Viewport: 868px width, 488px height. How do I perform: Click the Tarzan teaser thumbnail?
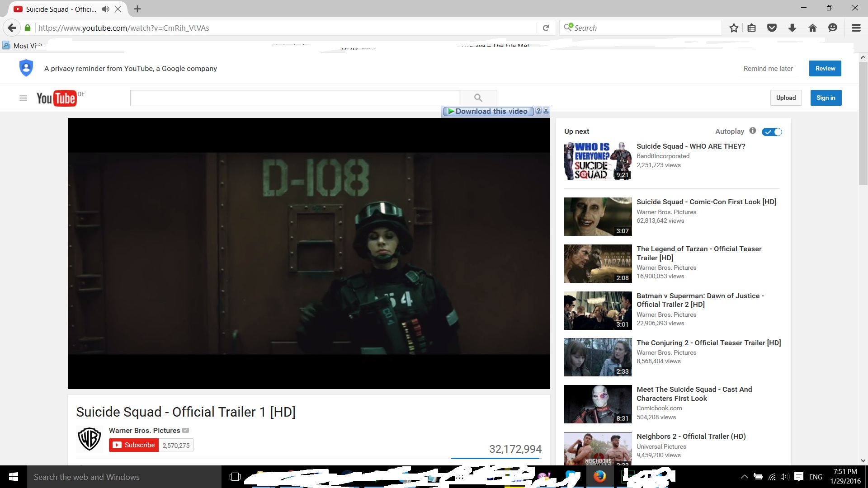tap(598, 263)
